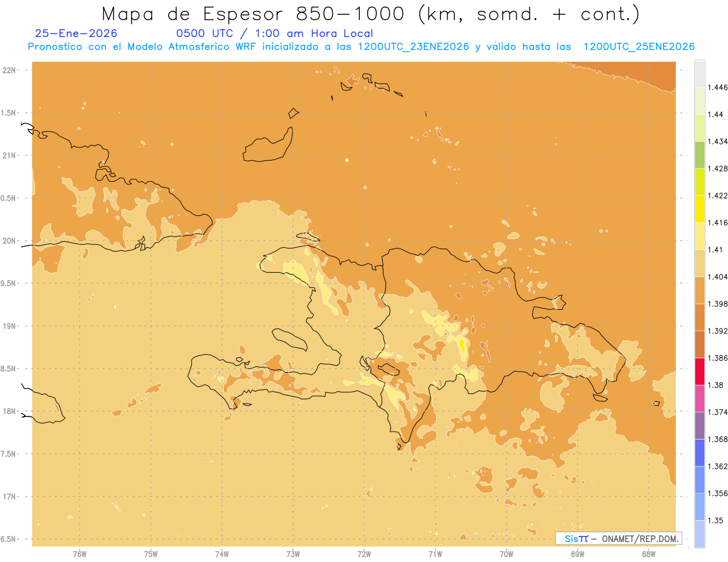Click the '1.386' colorbar value

click(718, 358)
